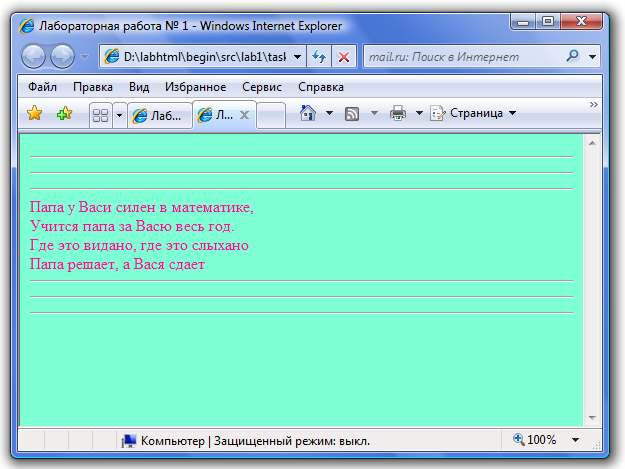The width and height of the screenshot is (625, 469).
Task: Stop loading with the red X icon
Action: pos(344,57)
